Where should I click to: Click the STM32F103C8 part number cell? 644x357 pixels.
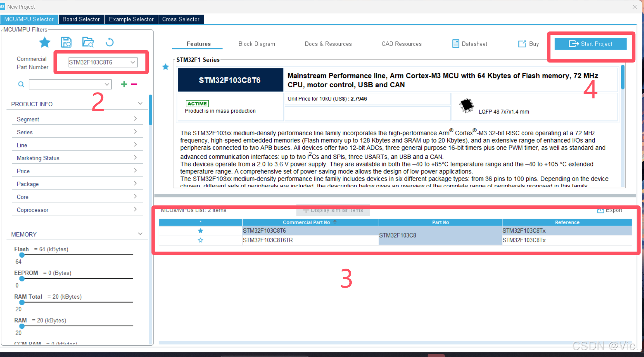pyautogui.click(x=440, y=235)
